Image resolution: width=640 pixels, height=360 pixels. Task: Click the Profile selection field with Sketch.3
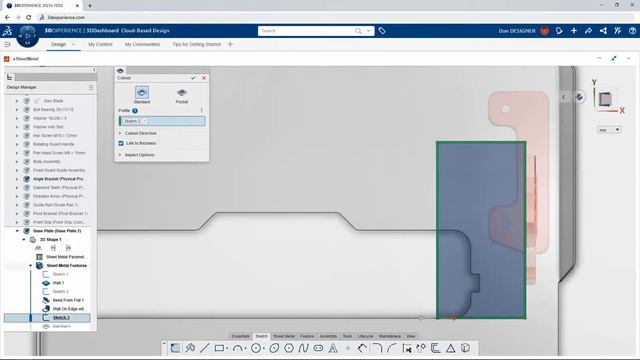pos(162,121)
